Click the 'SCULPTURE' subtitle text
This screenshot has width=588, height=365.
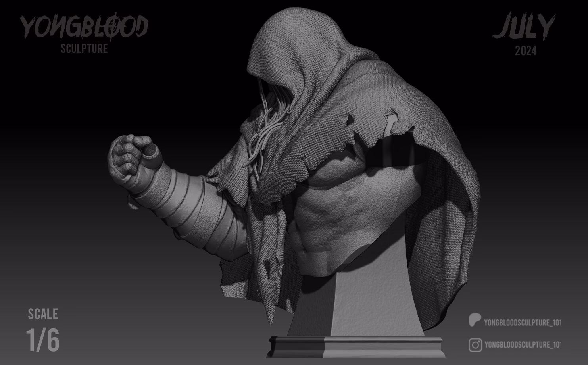(x=84, y=48)
